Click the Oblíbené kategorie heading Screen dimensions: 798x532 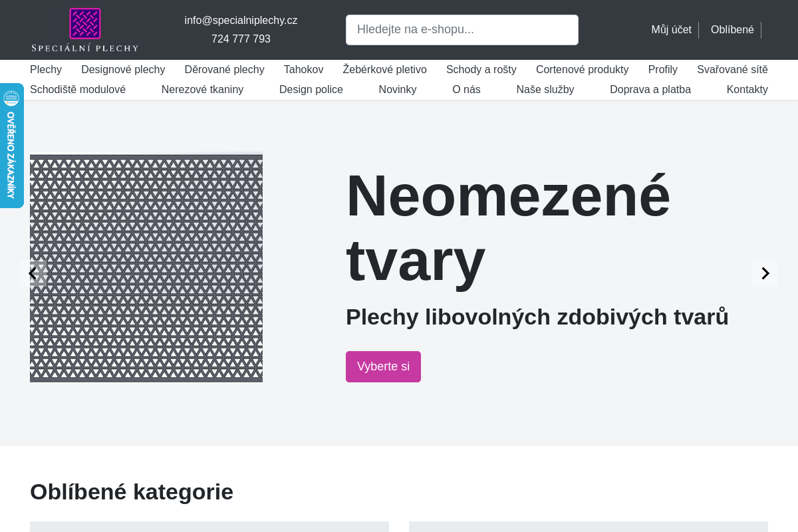(x=132, y=491)
